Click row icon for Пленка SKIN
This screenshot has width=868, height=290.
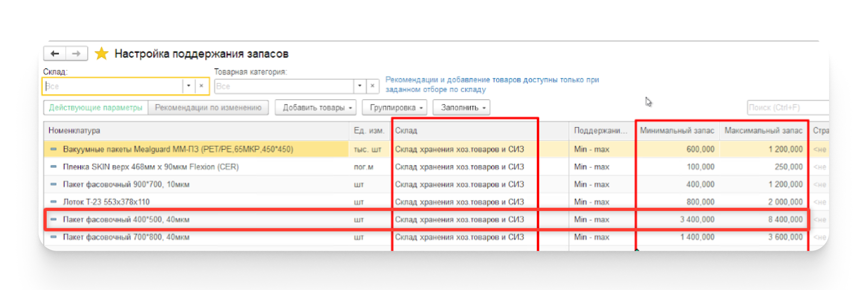(54, 167)
